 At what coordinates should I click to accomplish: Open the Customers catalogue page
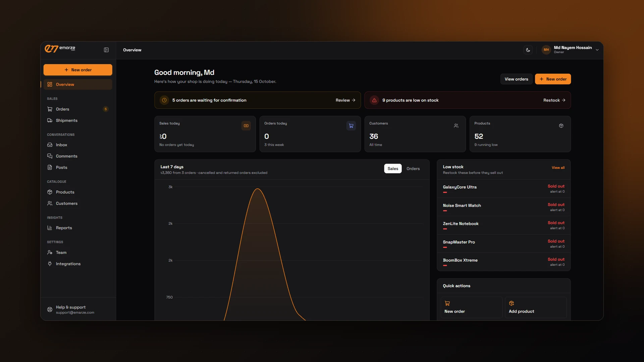(78, 203)
